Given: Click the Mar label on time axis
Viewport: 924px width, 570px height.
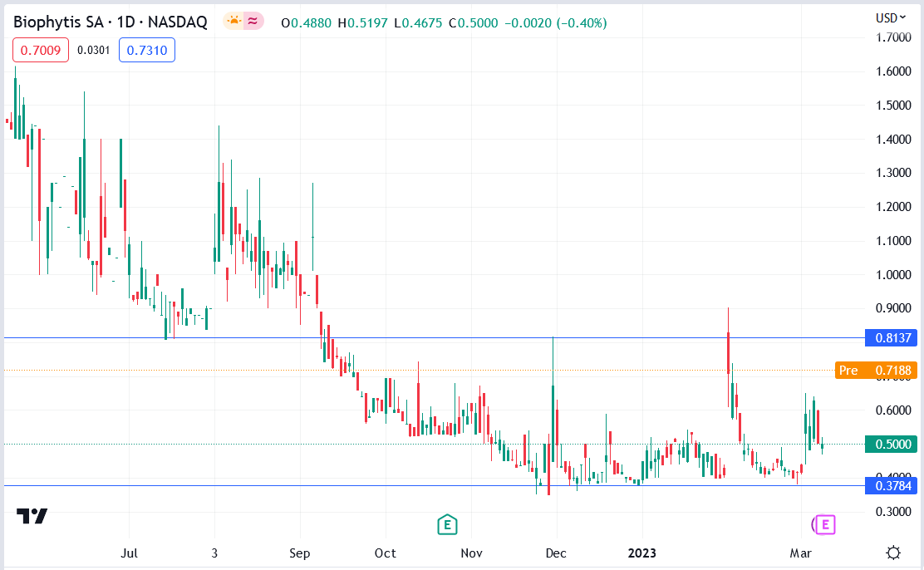Looking at the screenshot, I should point(800,553).
